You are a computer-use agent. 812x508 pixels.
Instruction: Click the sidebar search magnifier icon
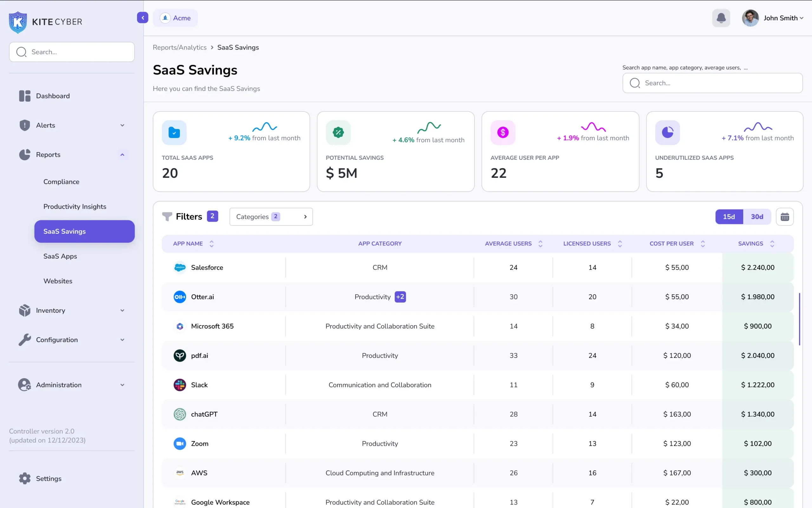[21, 52]
